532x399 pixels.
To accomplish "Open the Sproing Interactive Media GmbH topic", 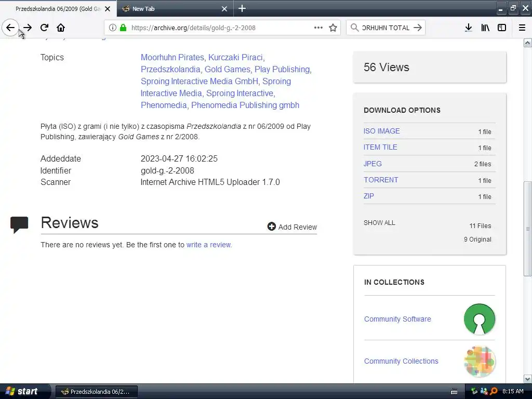I will [x=199, y=81].
